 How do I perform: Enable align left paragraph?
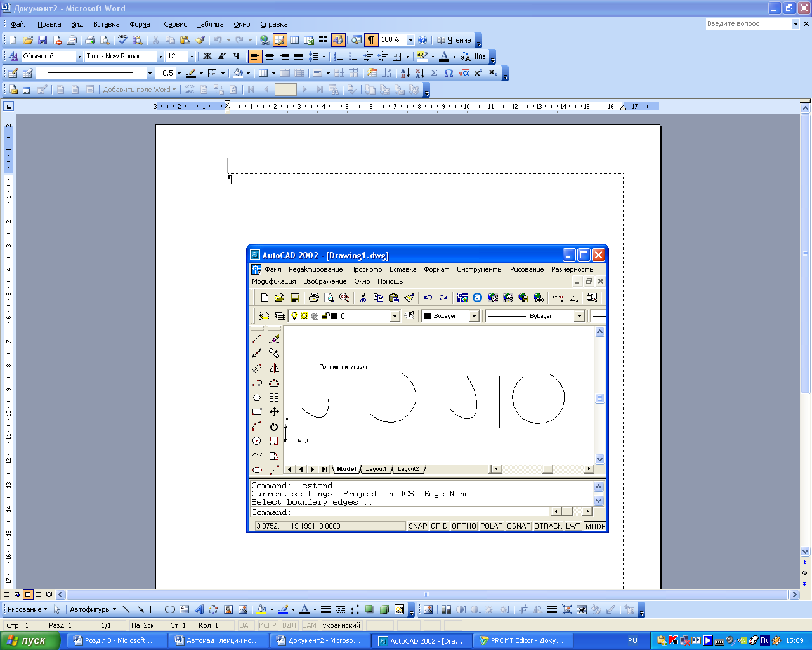click(255, 56)
